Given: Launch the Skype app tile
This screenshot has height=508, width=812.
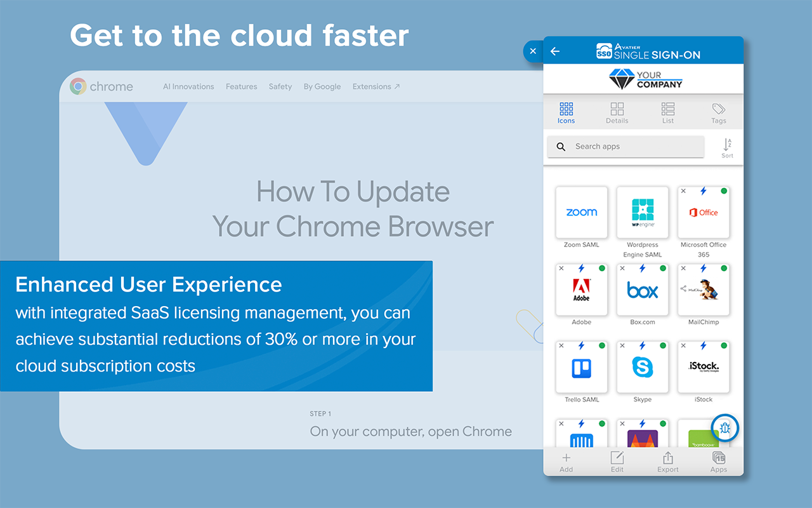Looking at the screenshot, I should [643, 367].
